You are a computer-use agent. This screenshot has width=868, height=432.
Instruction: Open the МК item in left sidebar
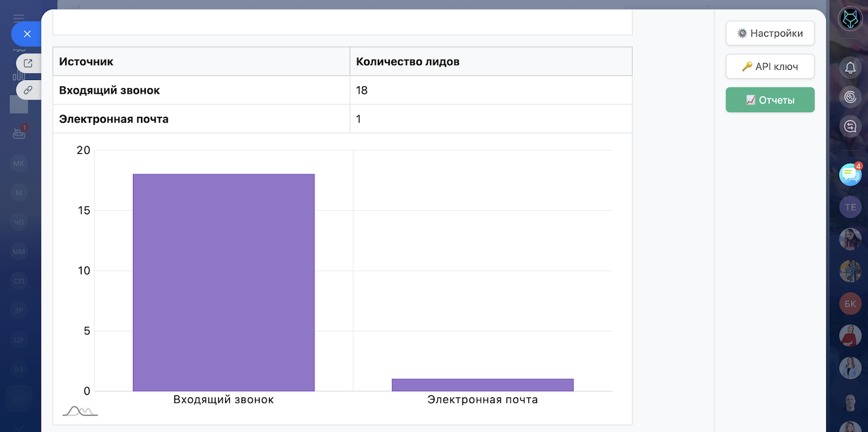[x=19, y=163]
